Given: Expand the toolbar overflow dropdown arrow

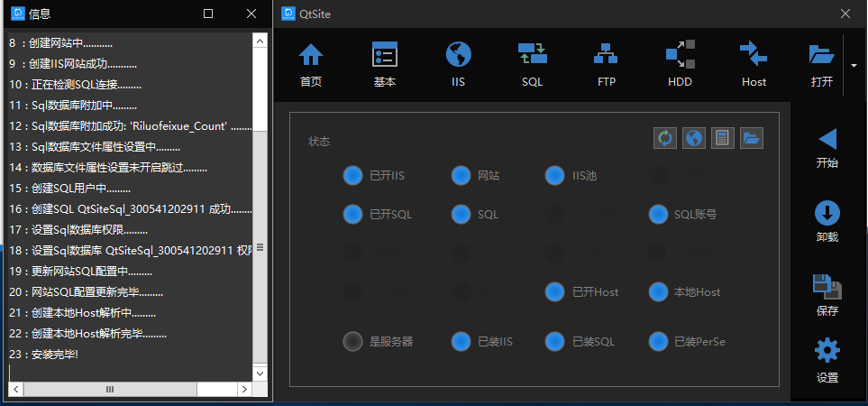Looking at the screenshot, I should [x=854, y=66].
